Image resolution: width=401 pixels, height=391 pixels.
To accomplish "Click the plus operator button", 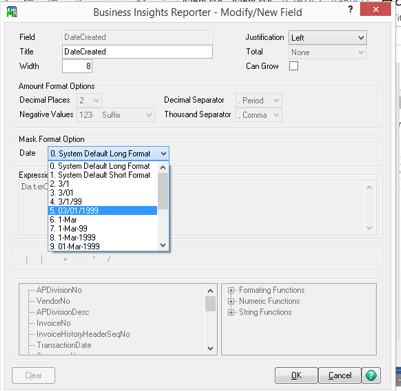I will pos(65,259).
